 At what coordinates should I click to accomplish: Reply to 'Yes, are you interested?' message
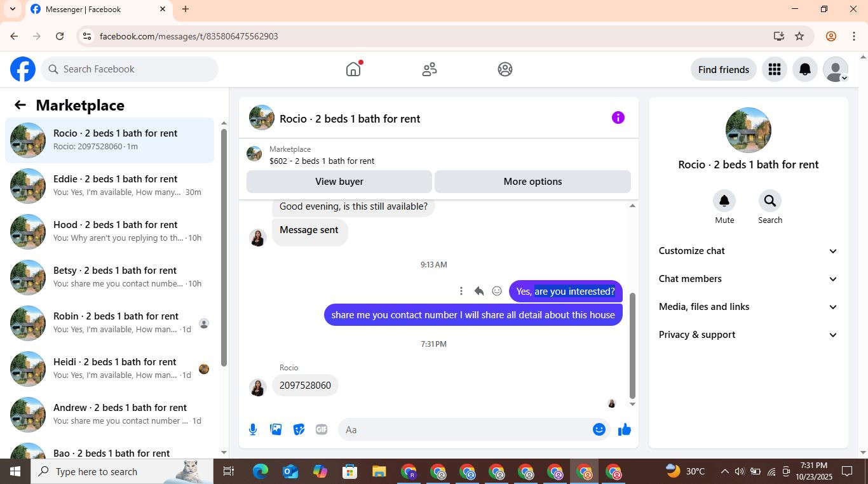pos(479,291)
